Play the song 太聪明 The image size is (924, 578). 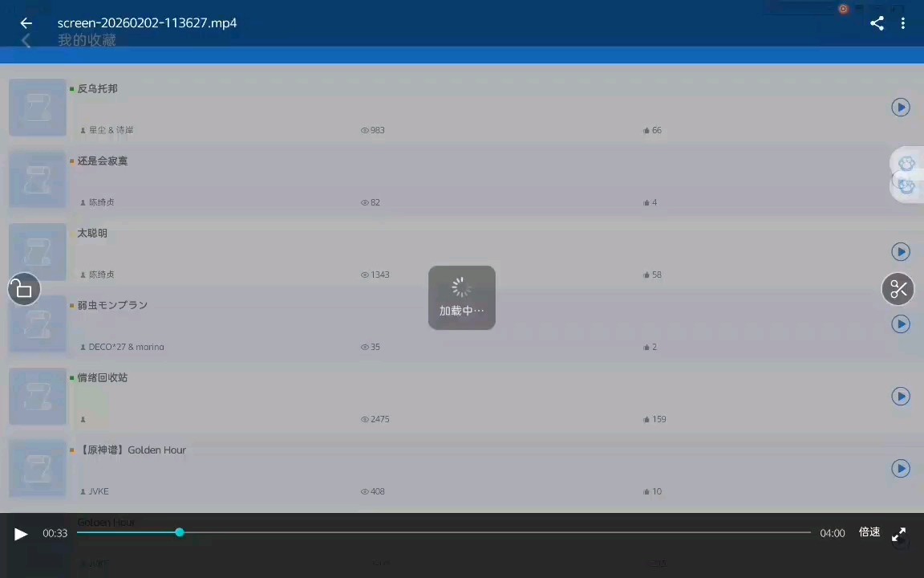point(901,252)
